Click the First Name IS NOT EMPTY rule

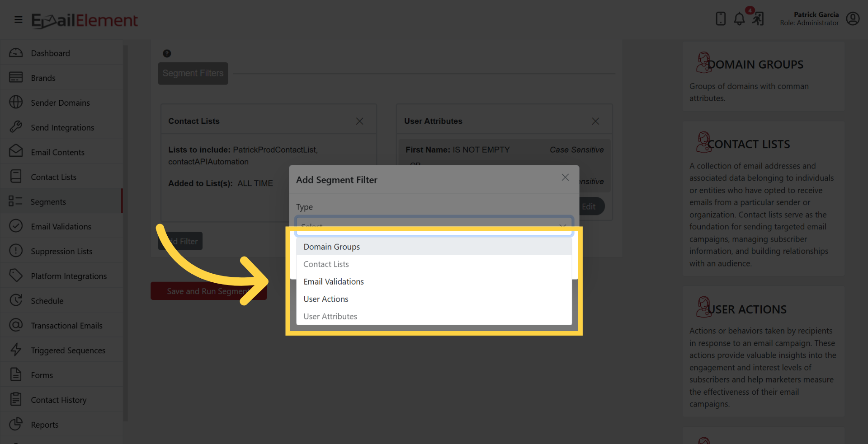[x=458, y=150]
